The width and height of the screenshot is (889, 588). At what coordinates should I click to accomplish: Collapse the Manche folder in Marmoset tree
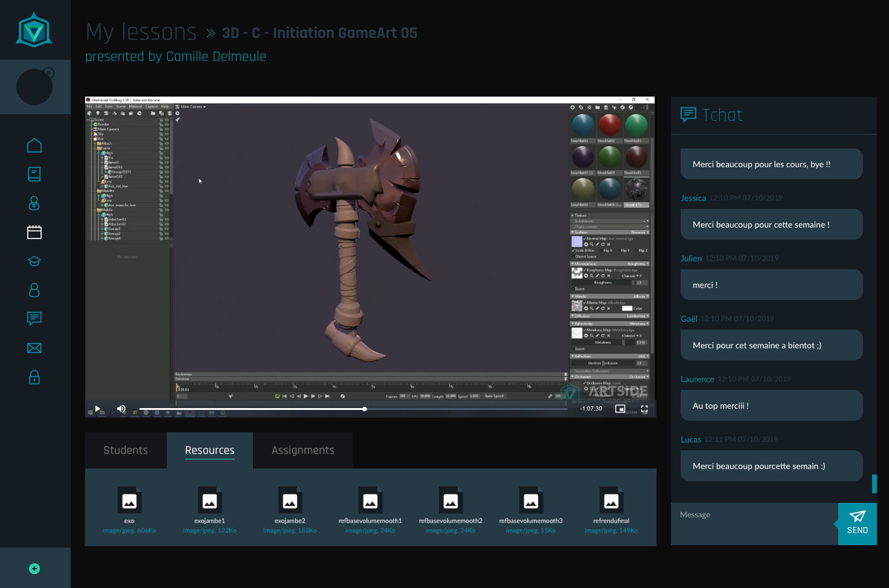[95, 191]
